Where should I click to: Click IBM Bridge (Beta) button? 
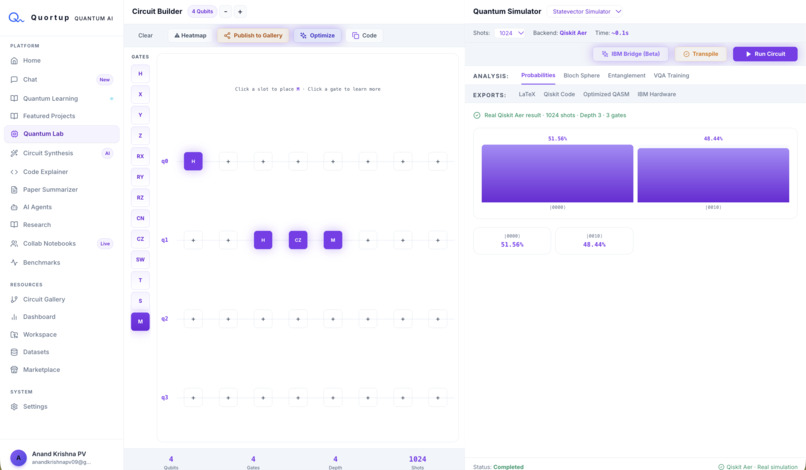tap(630, 54)
